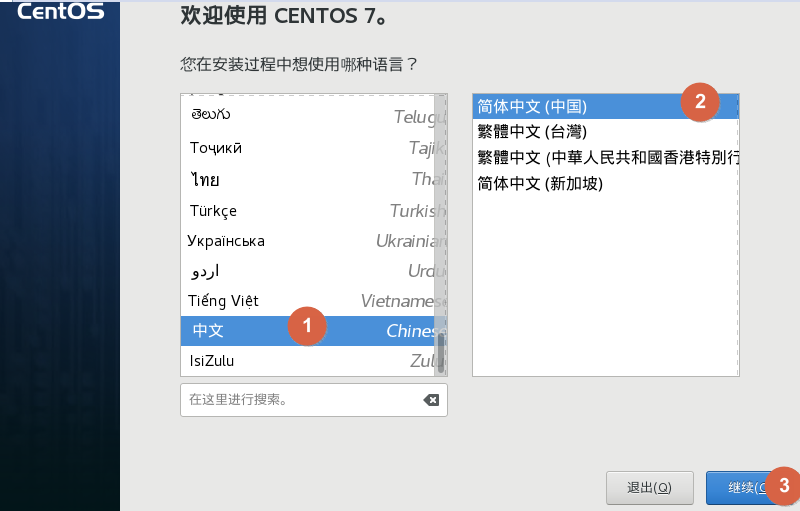Click the language list vertical scrollbar
The height and width of the screenshot is (511, 800).
click(x=440, y=352)
